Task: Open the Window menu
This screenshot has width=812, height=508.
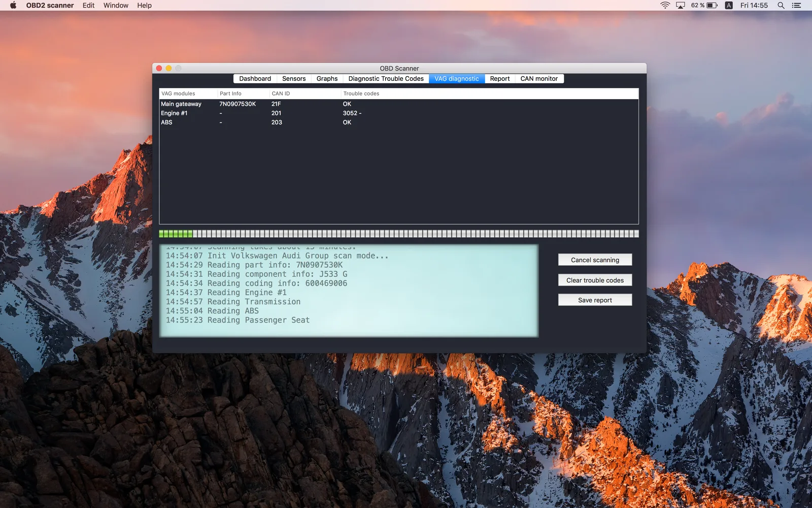Action: [116, 5]
